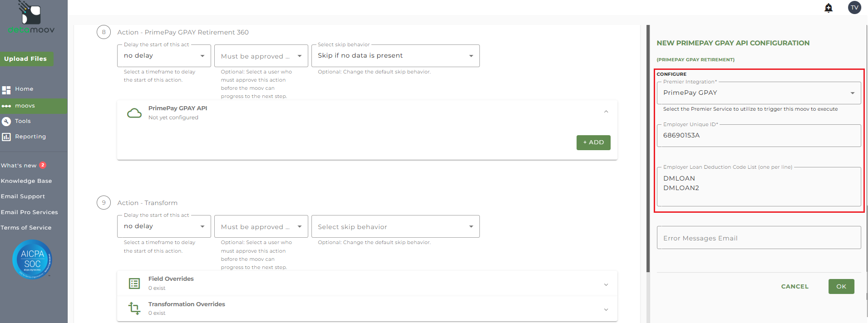Open the Premier Integration dropdown
This screenshot has width=868, height=323.
point(759,93)
